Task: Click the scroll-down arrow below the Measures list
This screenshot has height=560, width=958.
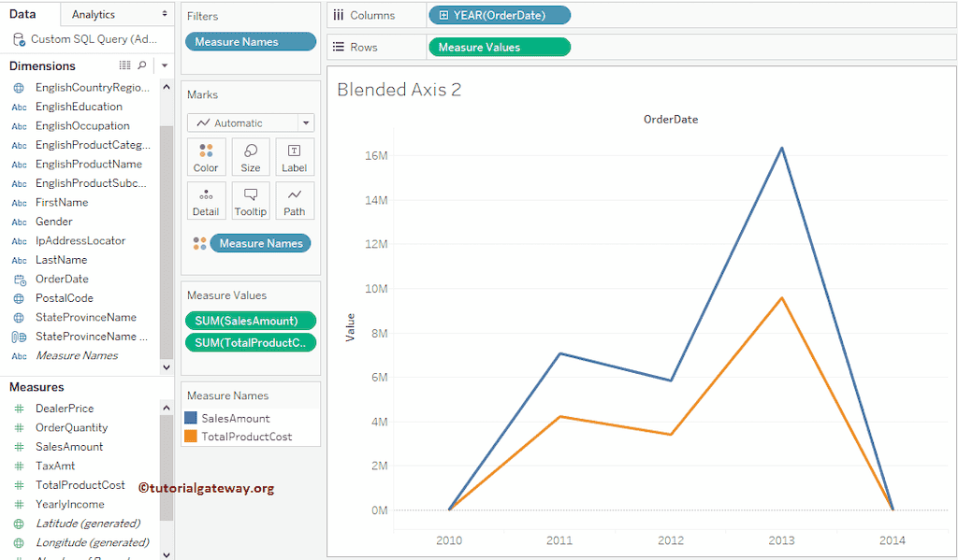Action: coord(166,553)
